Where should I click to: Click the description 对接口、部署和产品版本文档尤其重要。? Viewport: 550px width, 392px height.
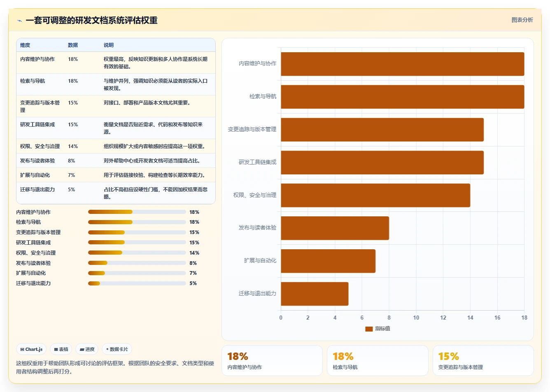(147, 103)
